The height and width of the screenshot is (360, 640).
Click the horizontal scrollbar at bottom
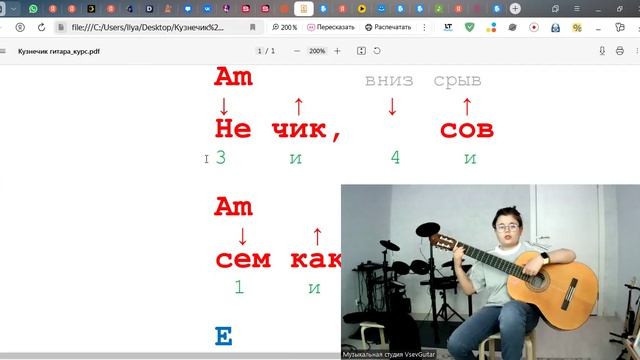point(170,356)
